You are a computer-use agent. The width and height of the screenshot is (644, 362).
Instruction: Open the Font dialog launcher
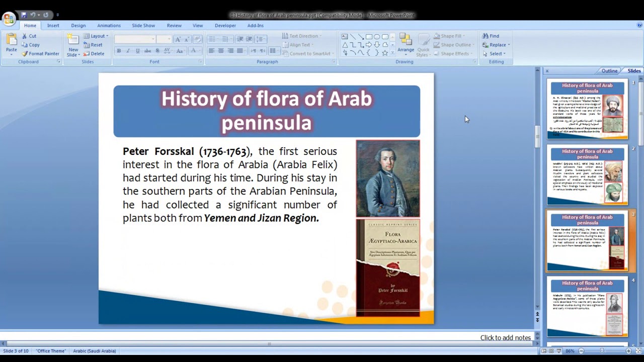coord(200,61)
